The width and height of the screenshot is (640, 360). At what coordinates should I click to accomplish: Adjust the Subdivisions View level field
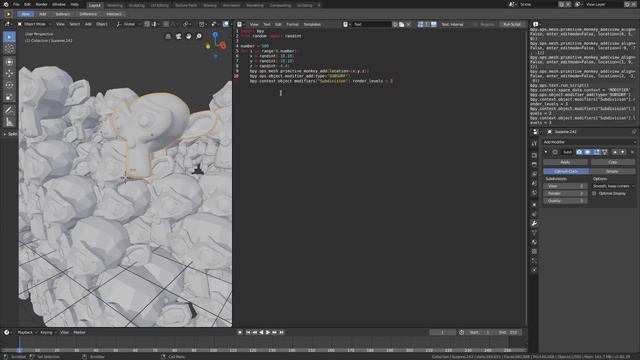click(x=565, y=186)
